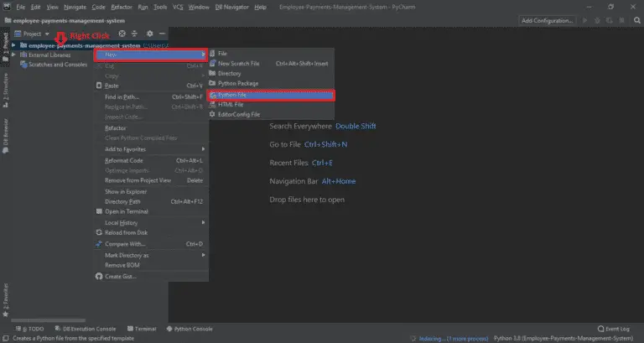Viewport: 644px width, 343px height.
Task: Click the Python 3.8 interpreter status entry
Action: click(x=563, y=339)
